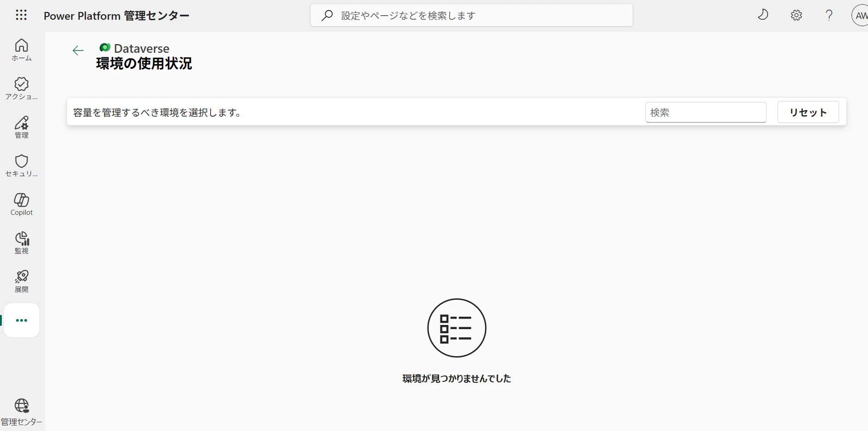Toggle dark mode moon icon
The image size is (868, 431).
point(763,15)
